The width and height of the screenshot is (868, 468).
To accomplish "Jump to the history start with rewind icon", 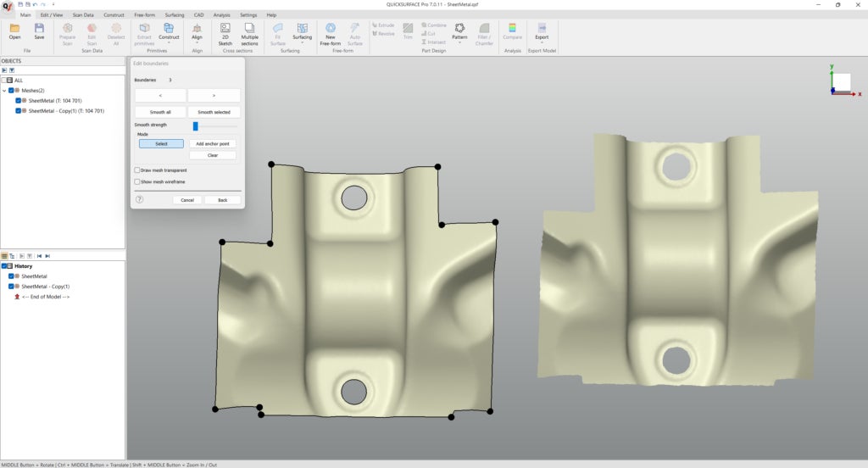I will [39, 256].
